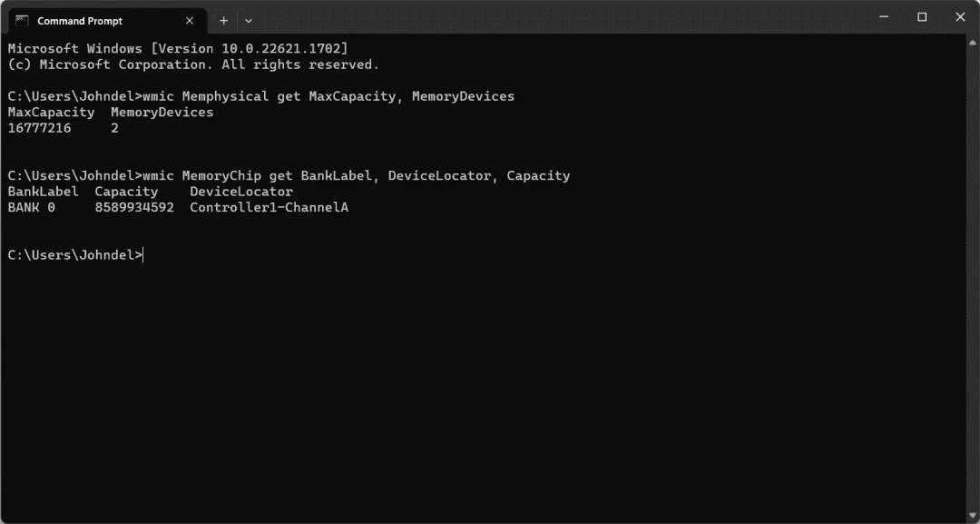Click the 16777216 MaxCapacity value
The height and width of the screenshot is (524, 980).
[x=39, y=128]
